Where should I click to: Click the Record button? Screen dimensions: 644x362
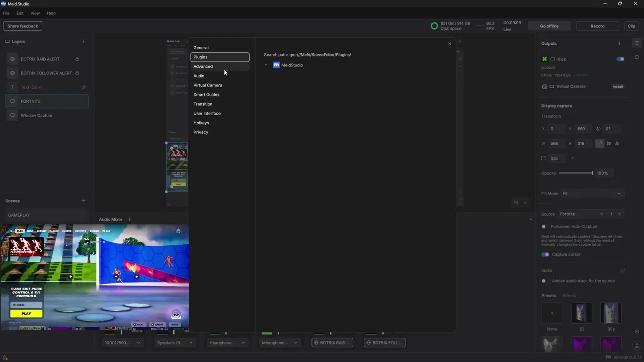(x=597, y=26)
